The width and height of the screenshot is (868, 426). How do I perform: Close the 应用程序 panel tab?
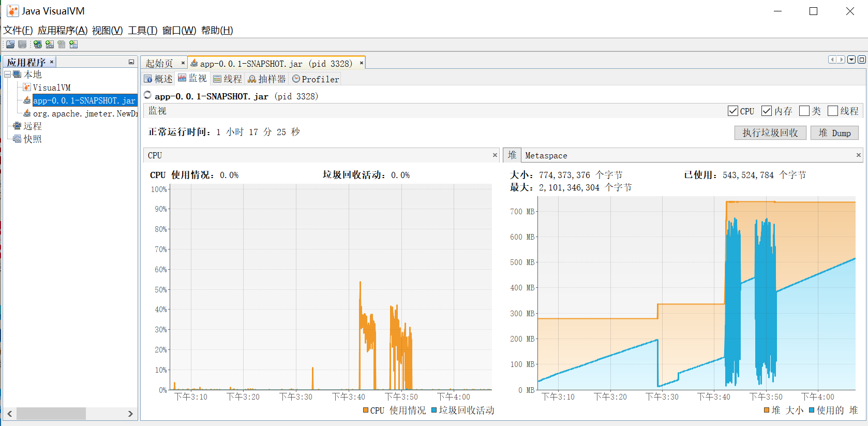(x=52, y=62)
